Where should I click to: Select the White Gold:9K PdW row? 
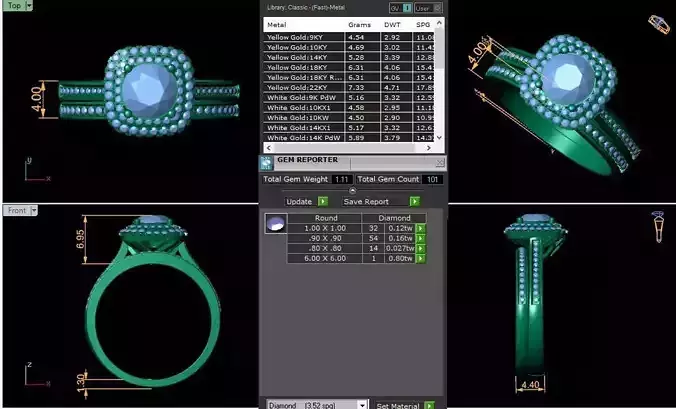pyautogui.click(x=349, y=97)
